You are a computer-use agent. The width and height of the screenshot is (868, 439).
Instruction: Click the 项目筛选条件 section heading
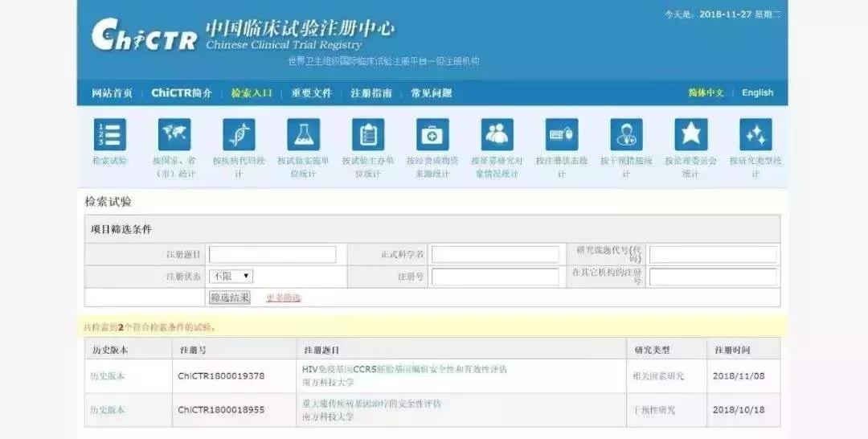(x=121, y=229)
